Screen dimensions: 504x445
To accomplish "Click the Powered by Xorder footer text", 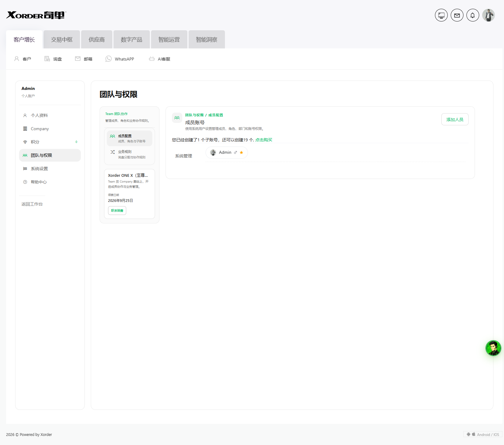I will tap(36, 434).
